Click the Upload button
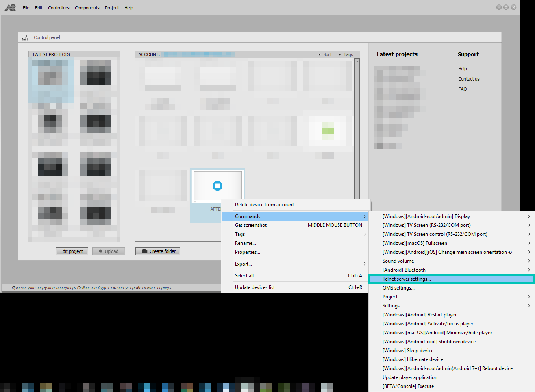The width and height of the screenshot is (535, 392). pos(109,251)
